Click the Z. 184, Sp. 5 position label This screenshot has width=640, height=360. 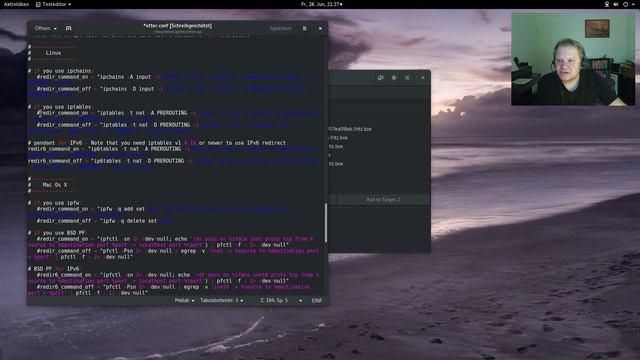click(x=274, y=300)
